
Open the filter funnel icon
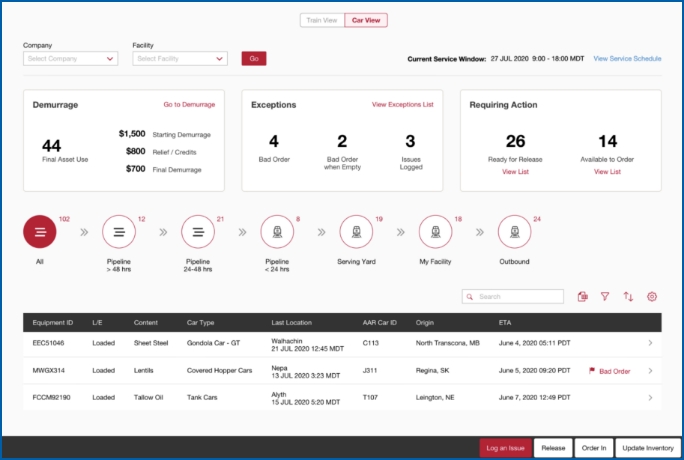(605, 296)
